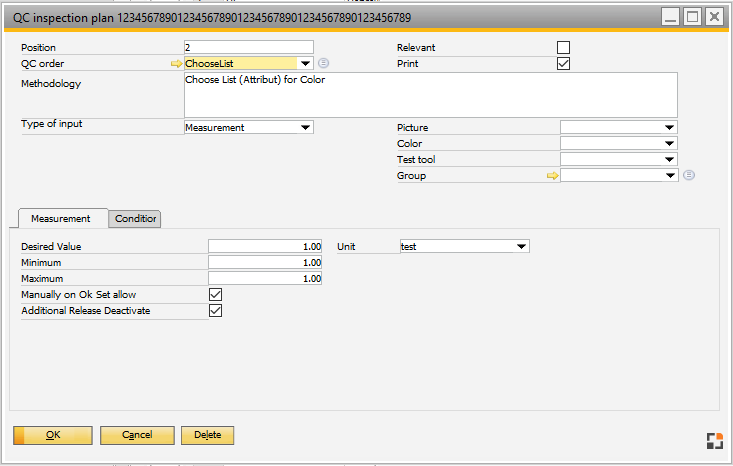The width and height of the screenshot is (733, 466).
Task: Expand the Unit dropdown showing test
Action: click(x=521, y=246)
